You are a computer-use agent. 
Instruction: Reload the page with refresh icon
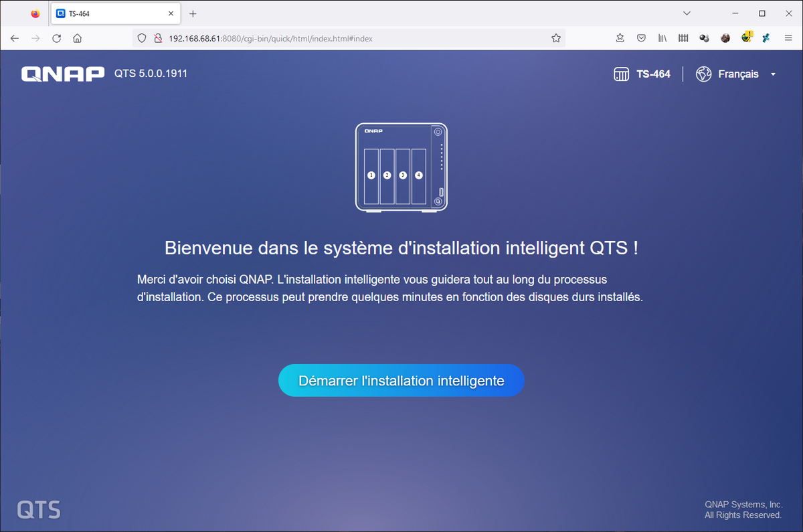[x=57, y=38]
